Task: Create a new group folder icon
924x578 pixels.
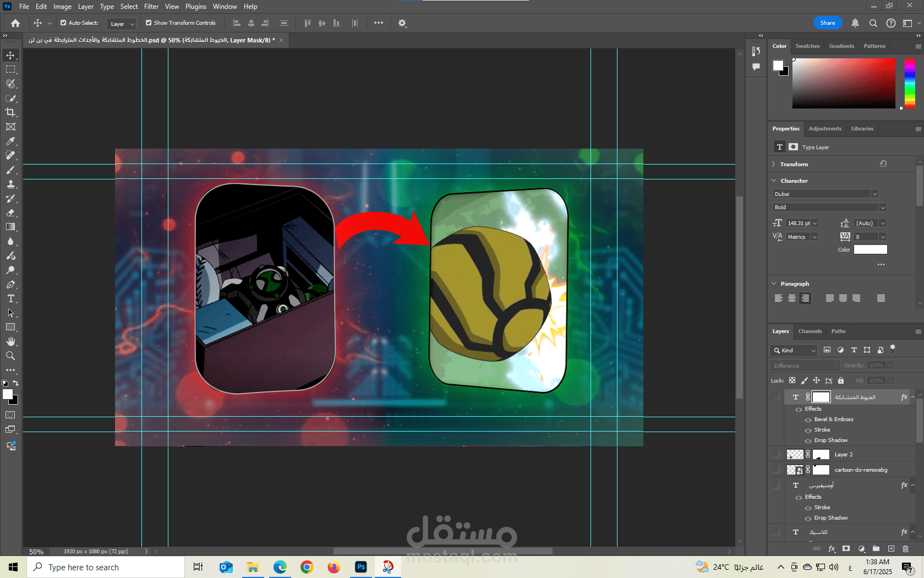Action: coord(876,549)
